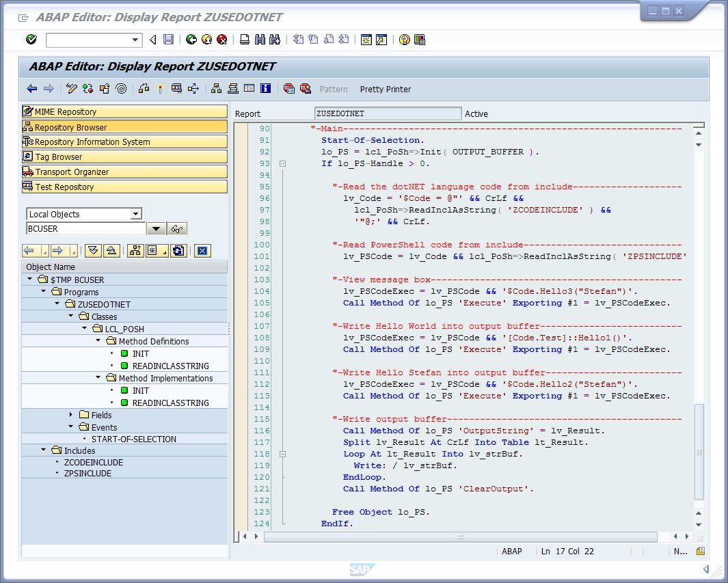
Task: Click the Print icon in standard toolbar
Action: click(x=245, y=40)
